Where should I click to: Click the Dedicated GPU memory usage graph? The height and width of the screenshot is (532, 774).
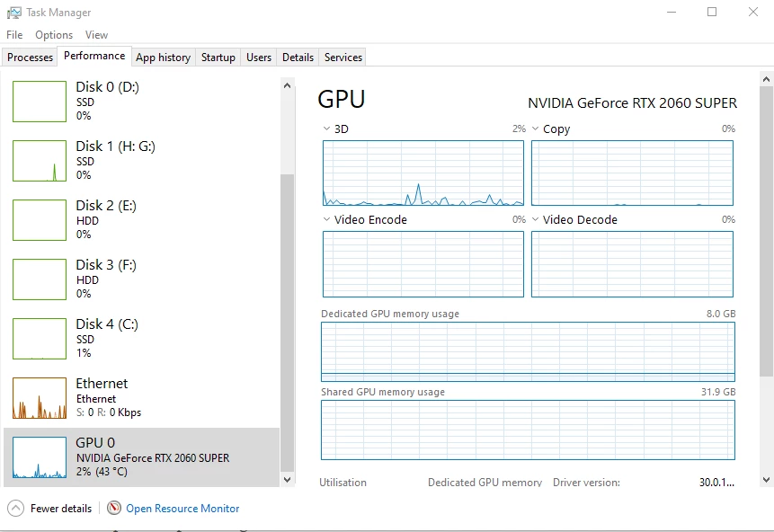529,352
